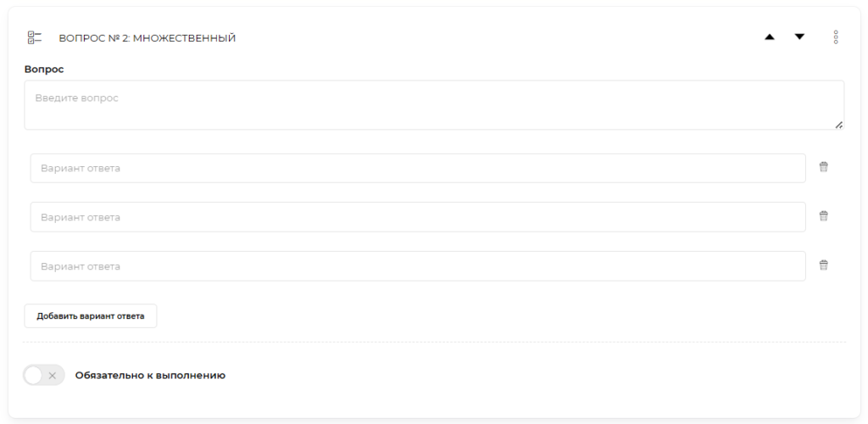Focus the third "Вариант ответа" field
The height and width of the screenshot is (424, 868).
(x=418, y=266)
